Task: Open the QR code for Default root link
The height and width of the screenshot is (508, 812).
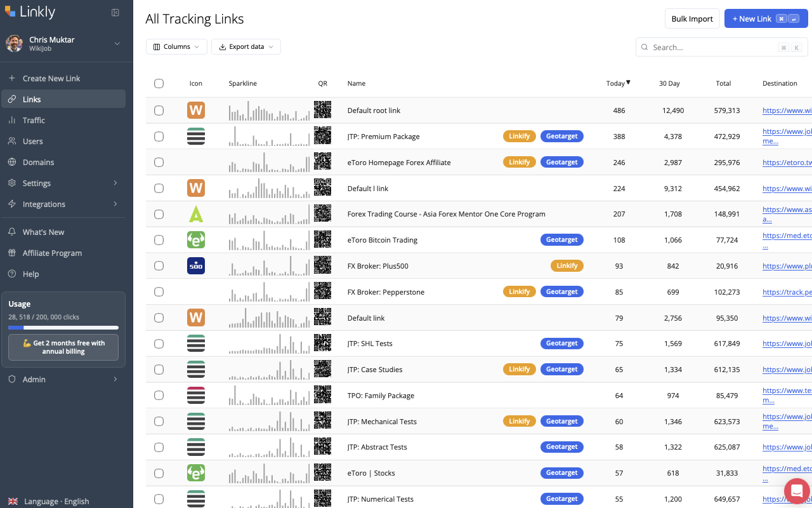Action: click(322, 110)
